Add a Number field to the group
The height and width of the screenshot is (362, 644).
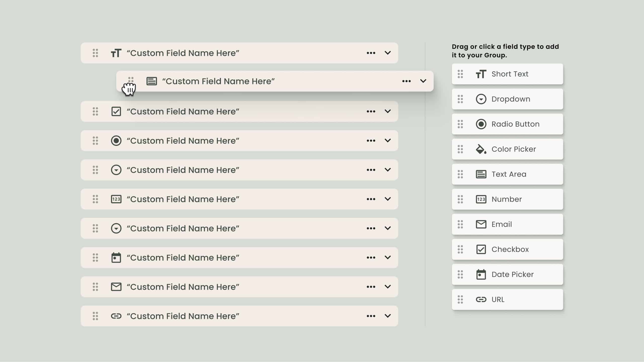point(507,199)
